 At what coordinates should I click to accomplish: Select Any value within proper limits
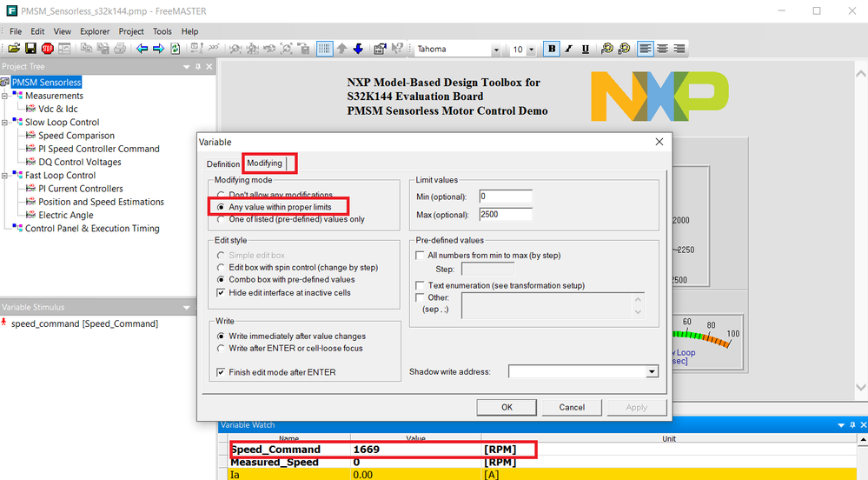pyautogui.click(x=221, y=207)
